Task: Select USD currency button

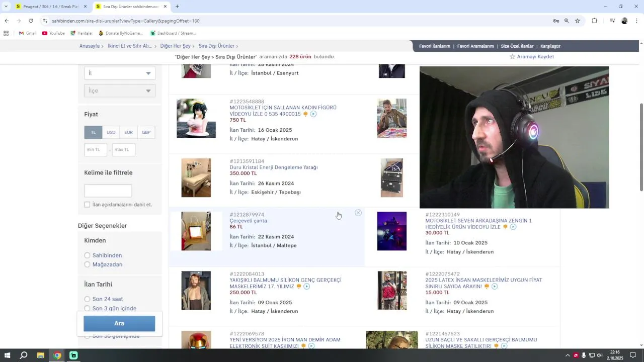Action: pyautogui.click(x=111, y=132)
